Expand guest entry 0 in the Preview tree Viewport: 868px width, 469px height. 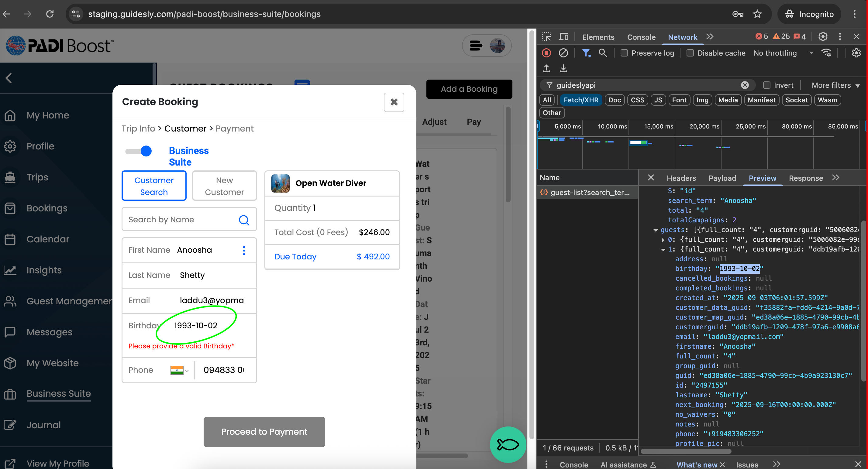(x=663, y=240)
